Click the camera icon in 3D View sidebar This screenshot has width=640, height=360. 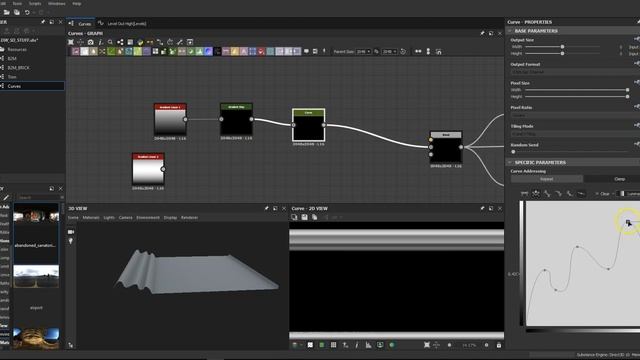(x=71, y=232)
